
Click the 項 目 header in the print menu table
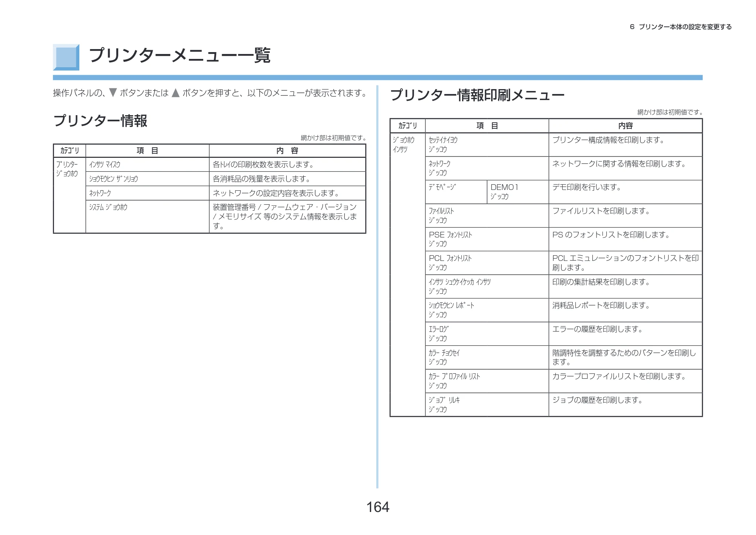(487, 126)
